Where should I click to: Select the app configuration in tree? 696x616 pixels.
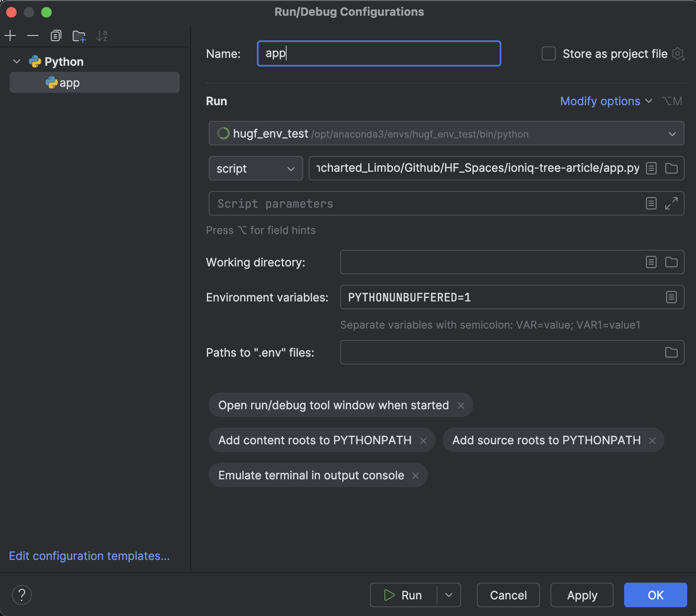pos(70,83)
